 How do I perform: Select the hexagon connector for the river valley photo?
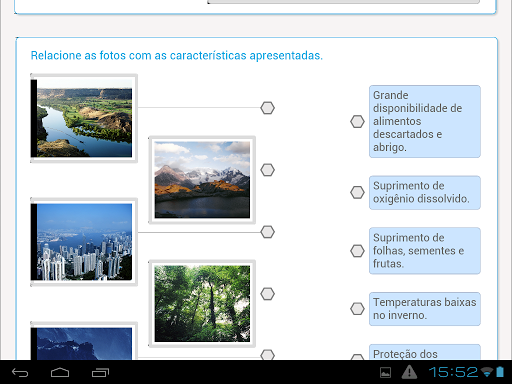coord(267,108)
